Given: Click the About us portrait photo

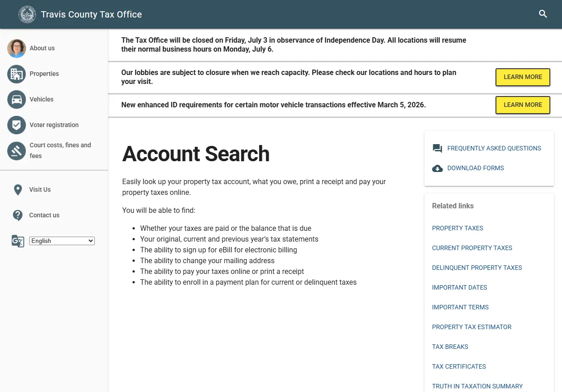Looking at the screenshot, I should 17,48.
